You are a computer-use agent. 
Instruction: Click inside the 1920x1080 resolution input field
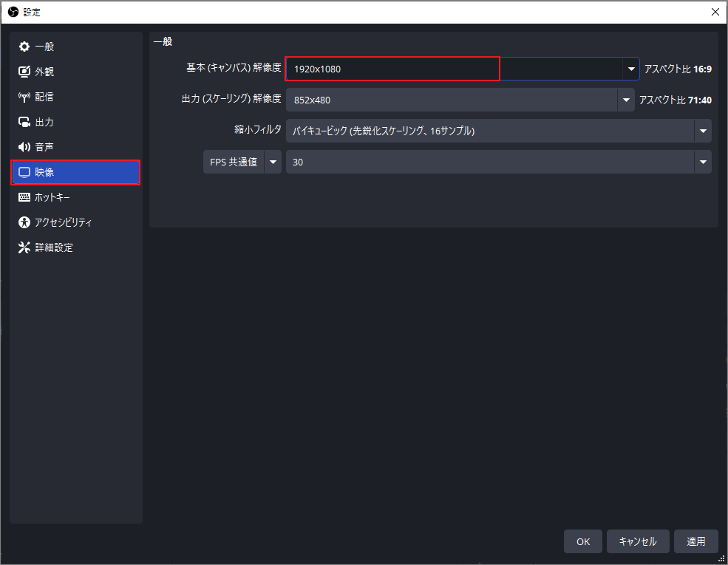[392, 69]
